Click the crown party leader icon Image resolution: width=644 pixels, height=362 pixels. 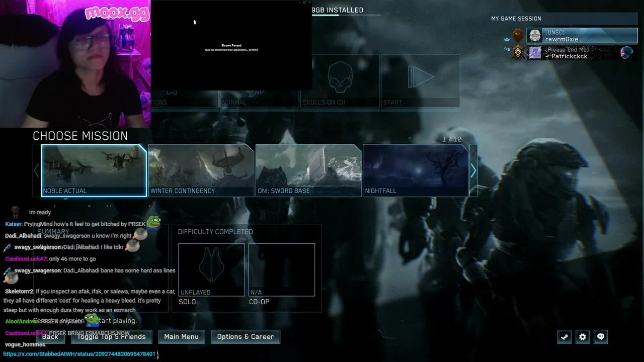point(507,39)
